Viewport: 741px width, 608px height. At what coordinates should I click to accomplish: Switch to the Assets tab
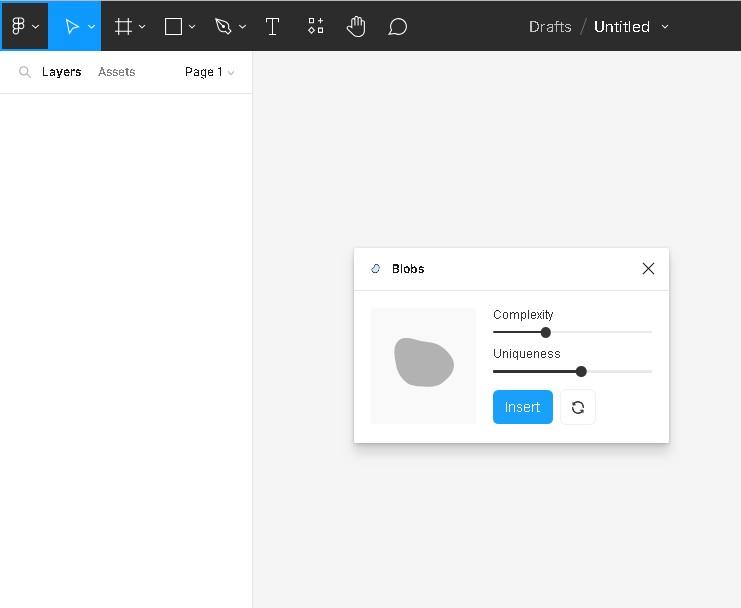pyautogui.click(x=116, y=72)
